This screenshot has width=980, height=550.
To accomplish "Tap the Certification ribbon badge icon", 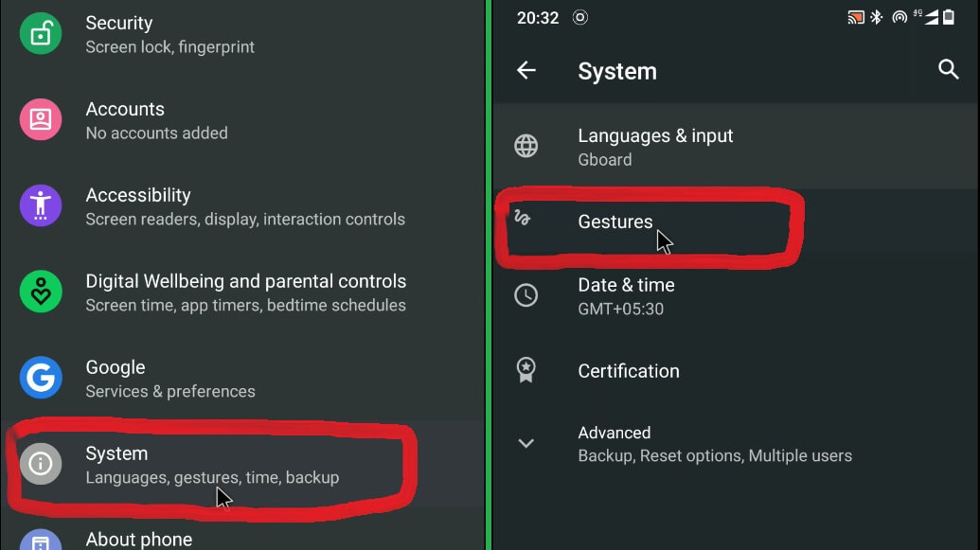I will tap(527, 370).
